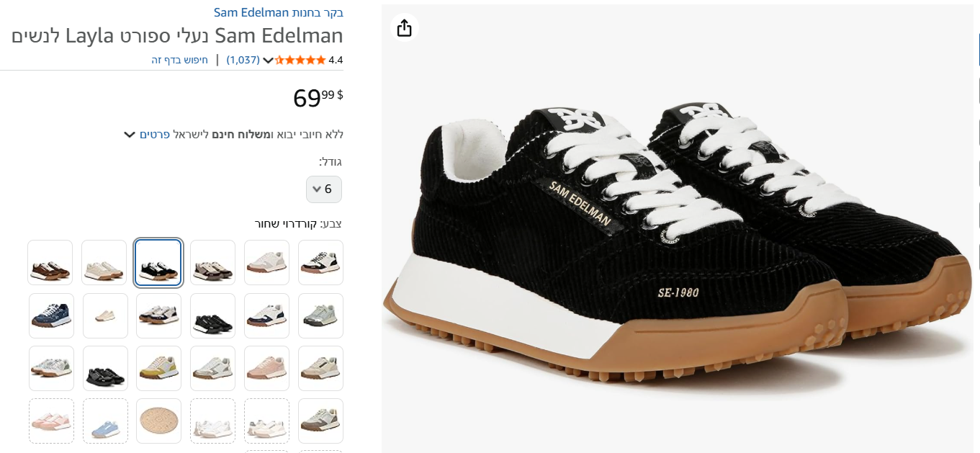
Task: Open the 'פרטים' shipping details link
Action: (155, 134)
